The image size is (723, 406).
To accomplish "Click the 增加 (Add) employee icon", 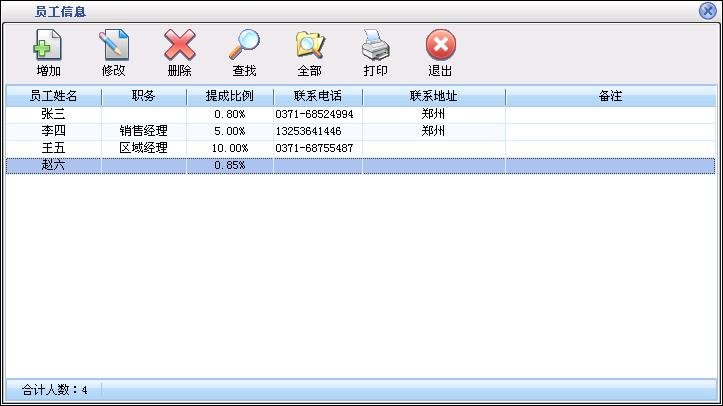I will (48, 47).
